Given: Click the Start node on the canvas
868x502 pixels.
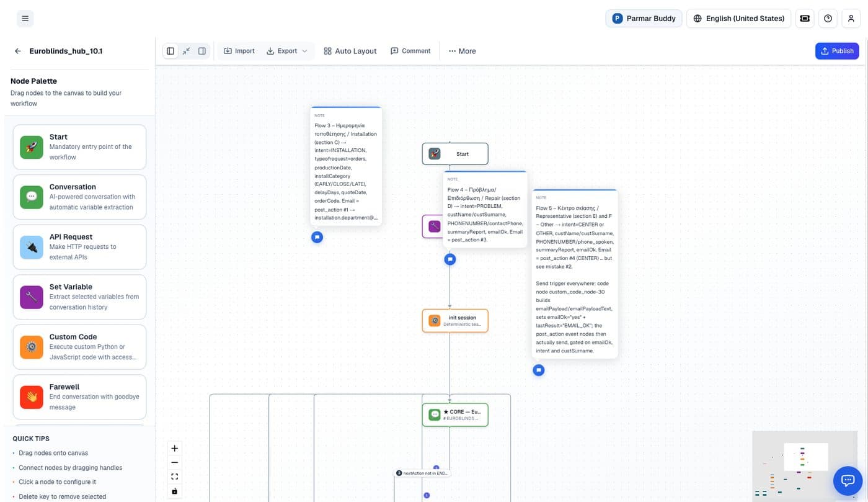Looking at the screenshot, I should pos(455,154).
